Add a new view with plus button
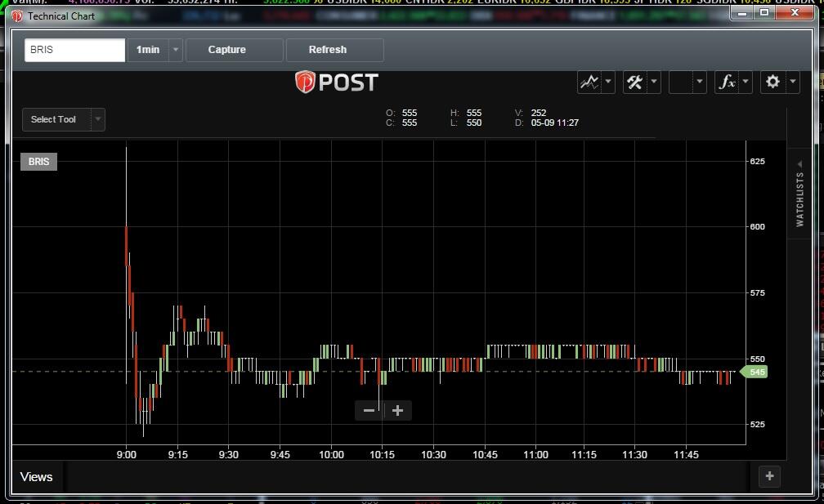The image size is (824, 504). (x=769, y=476)
